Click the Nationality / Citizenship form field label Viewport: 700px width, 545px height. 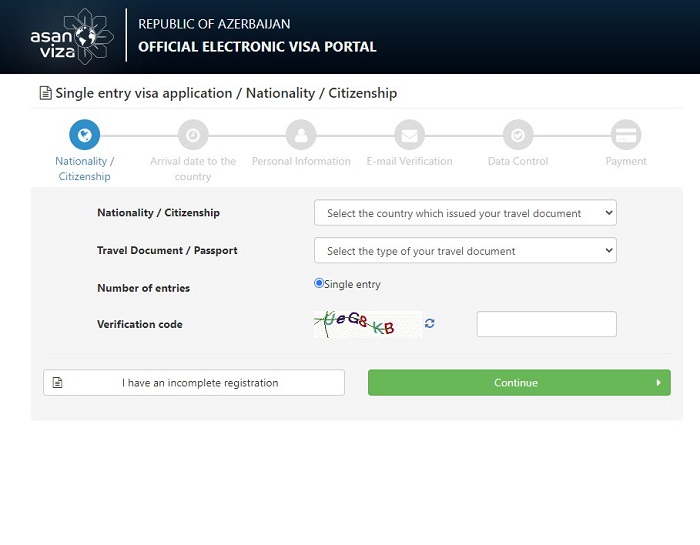158,212
